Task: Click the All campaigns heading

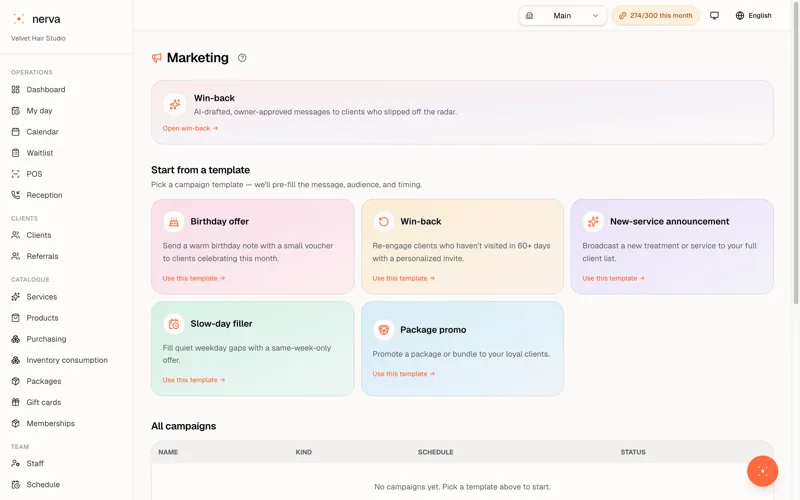Action: [184, 426]
